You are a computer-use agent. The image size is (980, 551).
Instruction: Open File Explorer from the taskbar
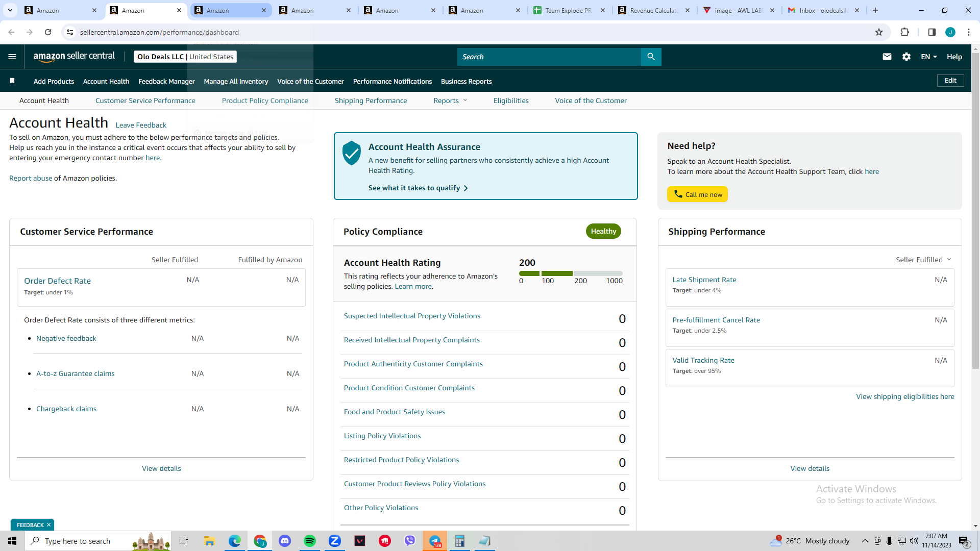tap(210, 541)
